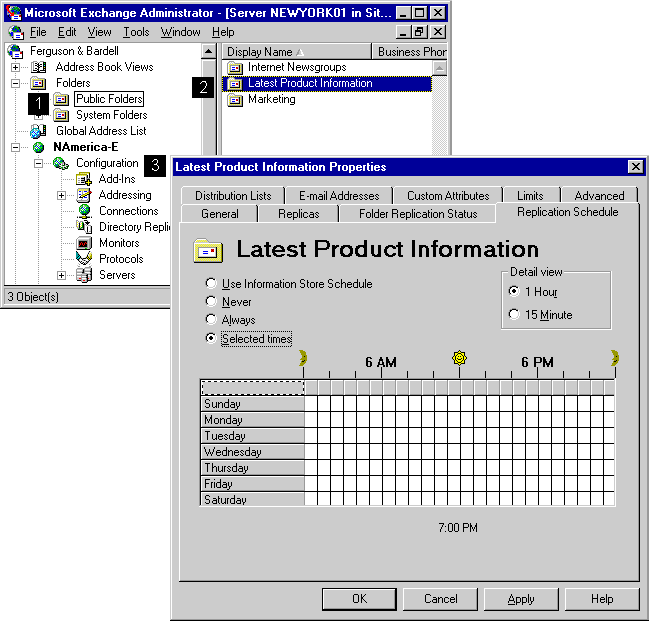Viewport: 649px width, 621px height.
Task: Open the Advanced tab
Action: [599, 195]
